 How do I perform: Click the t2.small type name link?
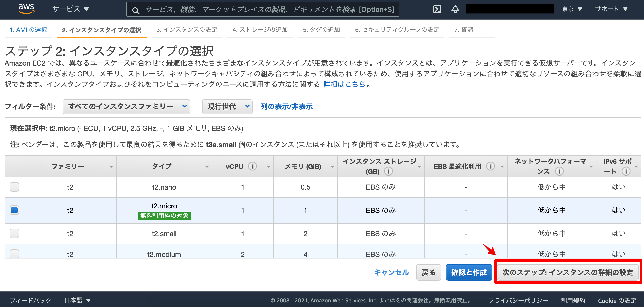click(164, 234)
